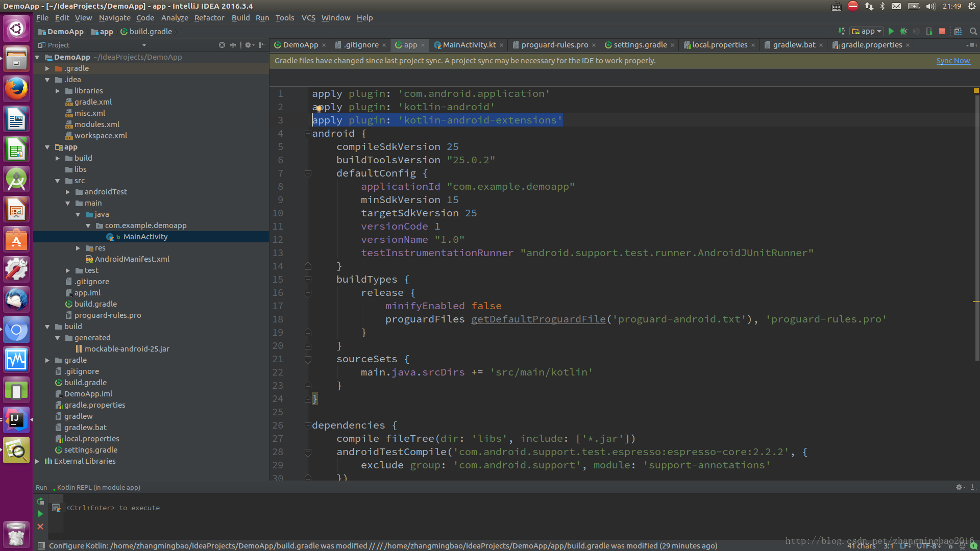Screen dimensions: 980x551
Task: Click UTF-8 encoding in status bar
Action: point(929,546)
